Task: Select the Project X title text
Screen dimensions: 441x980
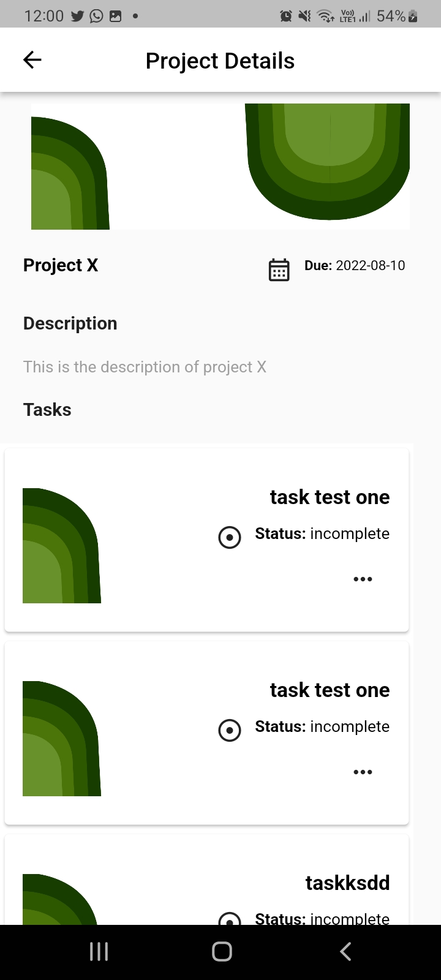Action: (61, 265)
